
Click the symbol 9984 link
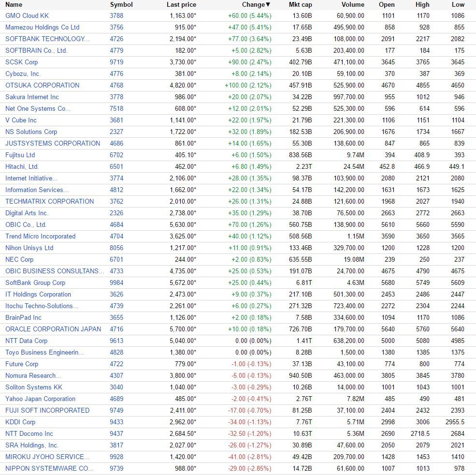click(x=116, y=283)
